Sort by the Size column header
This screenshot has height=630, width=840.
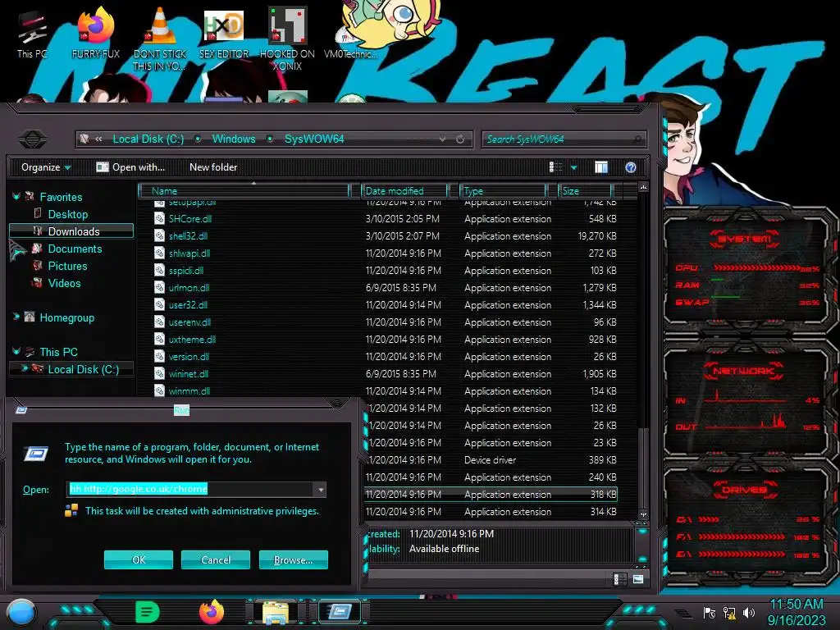tap(585, 190)
